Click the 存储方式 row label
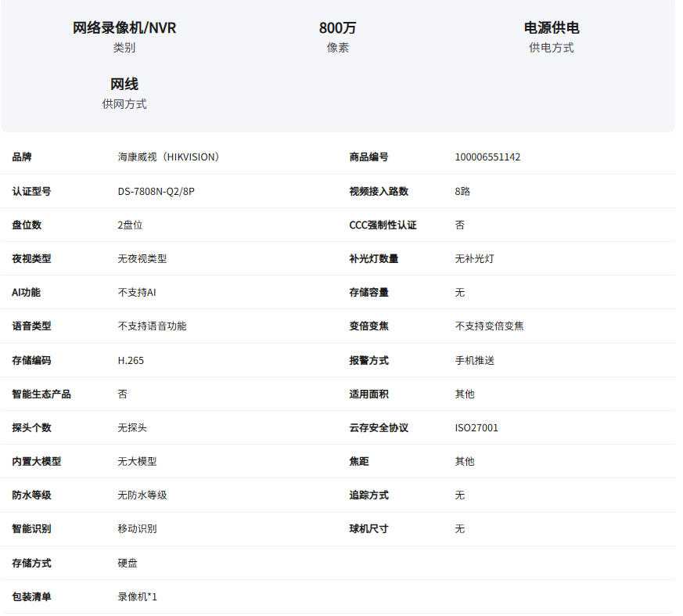 pos(31,563)
